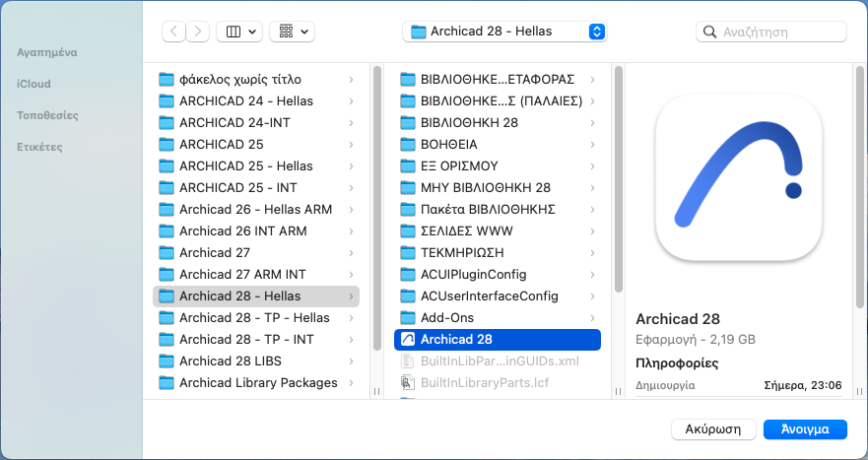Select the ΒΙΒΛΙΟΘΗΚΕ...Σ (ΠΑΛΑΙΕΣ) folder name
The height and width of the screenshot is (460, 868).
pyautogui.click(x=501, y=101)
